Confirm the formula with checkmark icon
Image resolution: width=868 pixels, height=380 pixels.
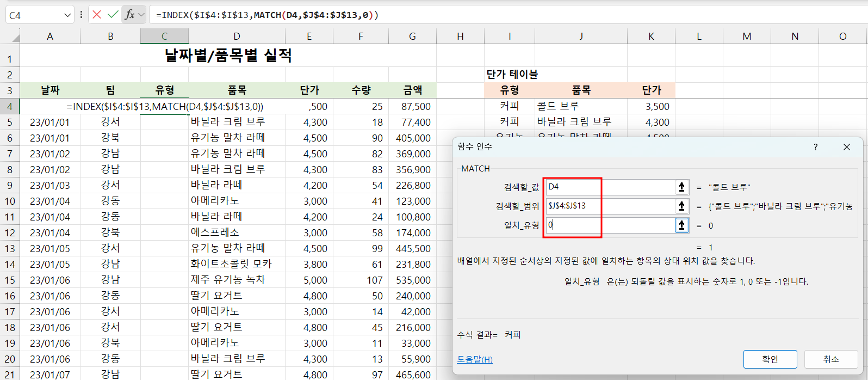113,15
